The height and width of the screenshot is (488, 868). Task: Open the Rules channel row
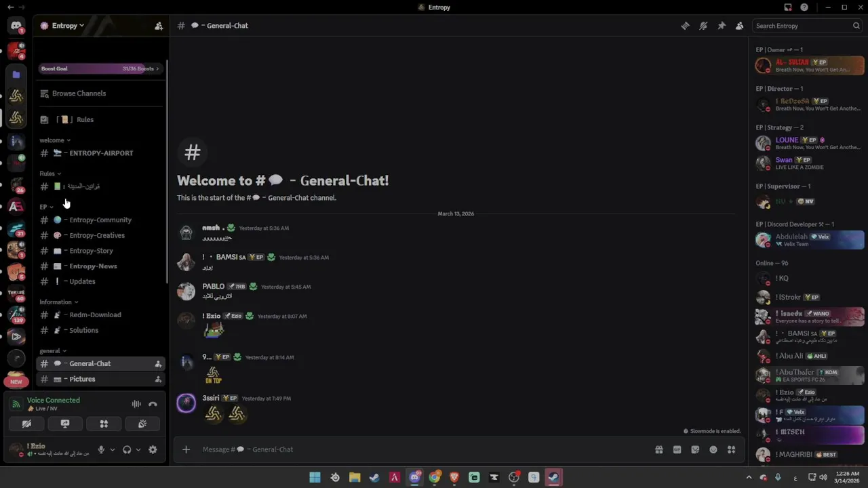coord(100,120)
